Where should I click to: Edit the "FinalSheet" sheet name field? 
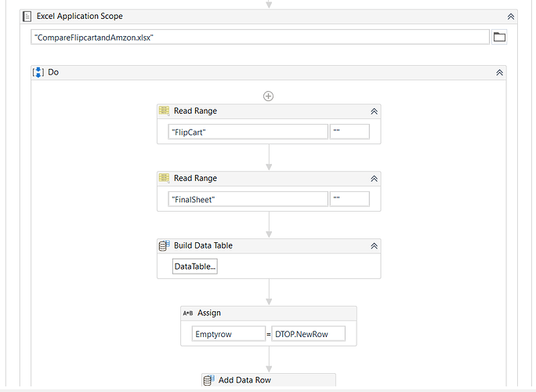(248, 199)
